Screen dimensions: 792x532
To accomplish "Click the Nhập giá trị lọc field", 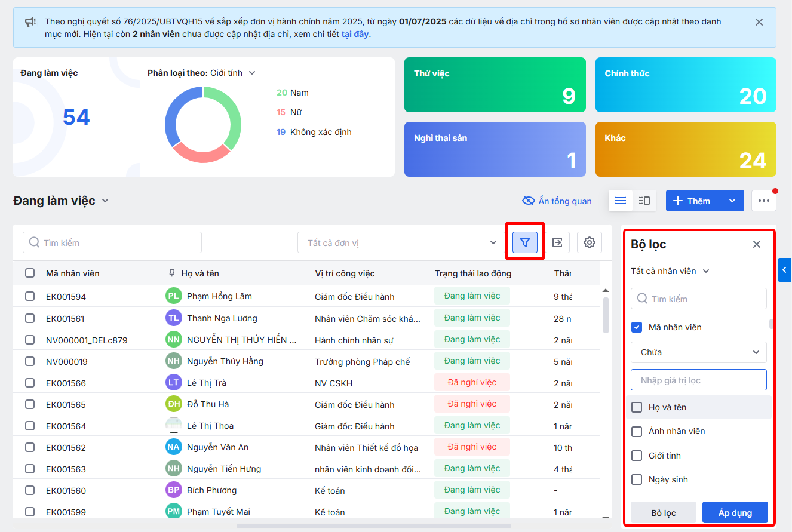I will click(698, 380).
